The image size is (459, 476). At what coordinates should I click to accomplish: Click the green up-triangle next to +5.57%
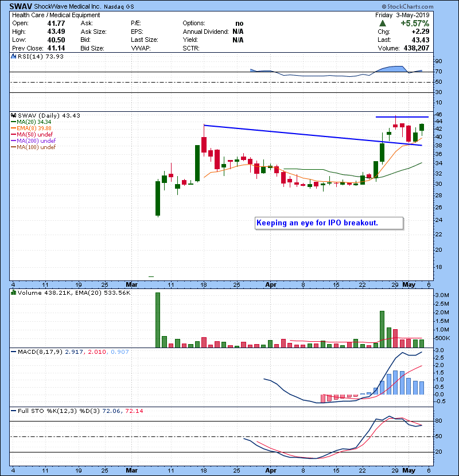click(383, 24)
